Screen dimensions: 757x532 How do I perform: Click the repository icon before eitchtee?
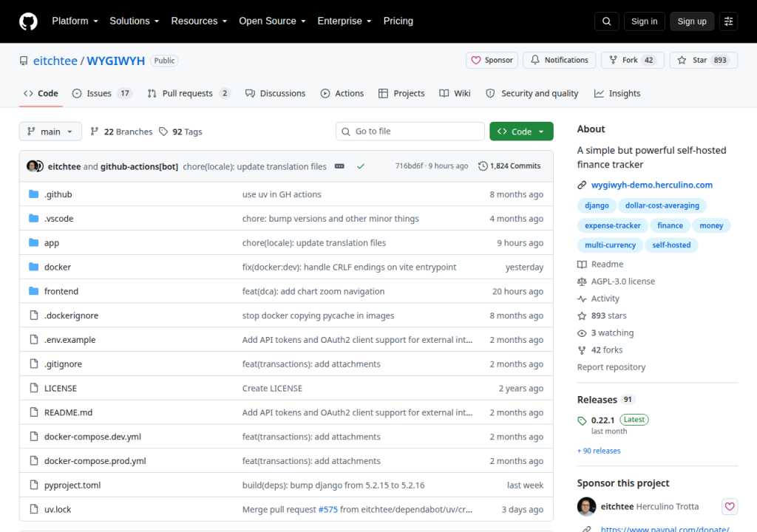(x=24, y=61)
